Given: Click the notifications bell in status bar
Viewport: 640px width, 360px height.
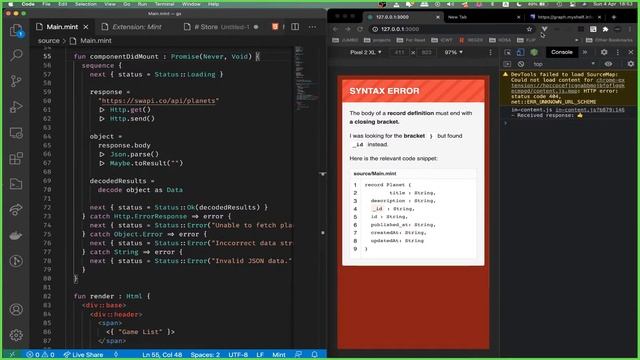Looking at the screenshot, I should (x=315, y=354).
